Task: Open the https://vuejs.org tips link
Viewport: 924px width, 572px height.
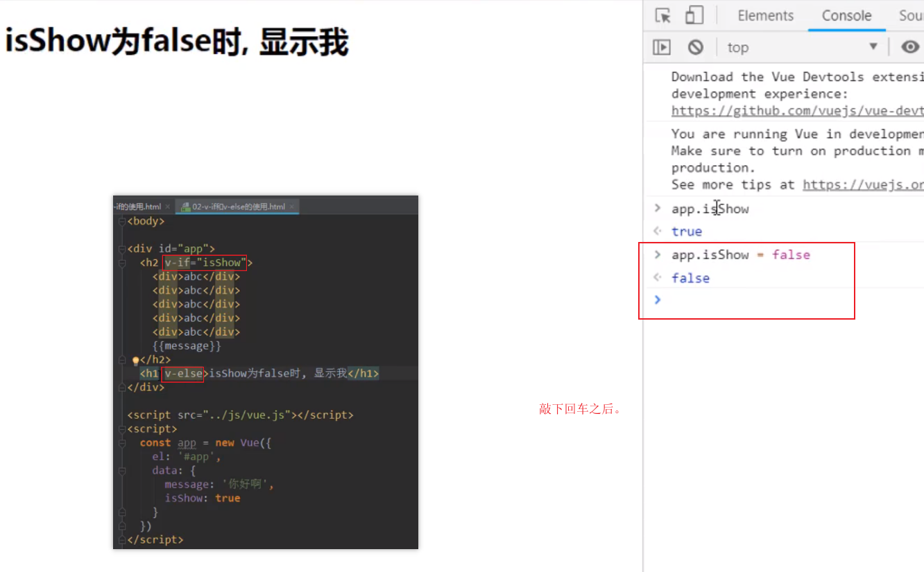Action: 863,184
